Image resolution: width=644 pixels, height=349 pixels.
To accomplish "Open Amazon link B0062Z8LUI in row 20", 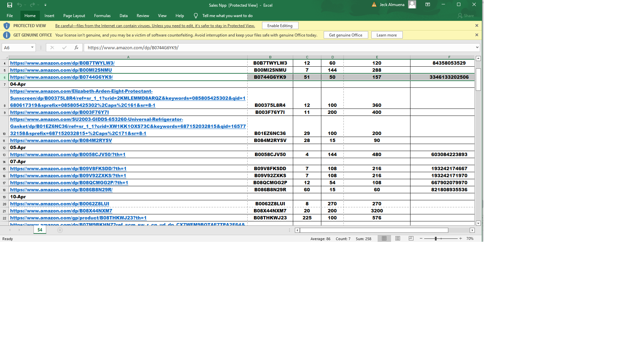I will pyautogui.click(x=60, y=204).
